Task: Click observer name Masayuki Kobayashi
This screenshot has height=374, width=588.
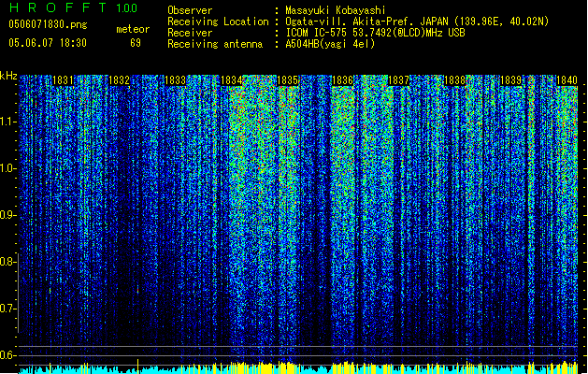Action: (336, 10)
